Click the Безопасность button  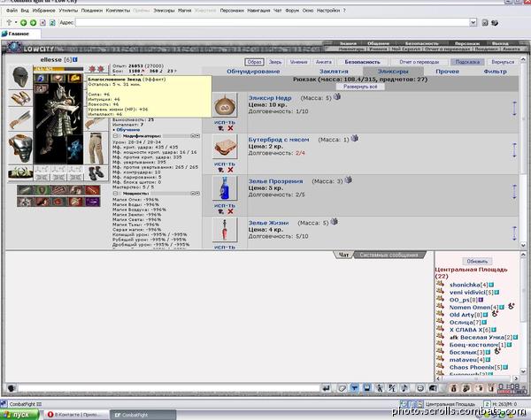pyautogui.click(x=362, y=62)
